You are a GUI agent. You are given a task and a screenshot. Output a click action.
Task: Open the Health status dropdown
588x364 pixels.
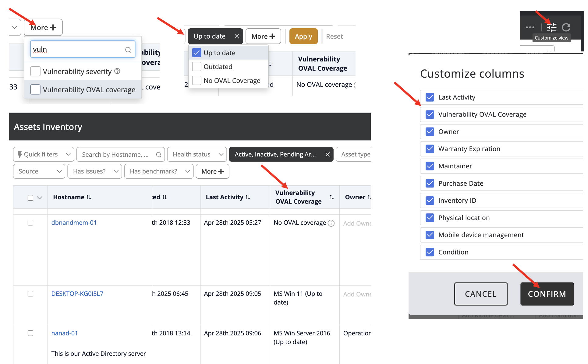[197, 155]
